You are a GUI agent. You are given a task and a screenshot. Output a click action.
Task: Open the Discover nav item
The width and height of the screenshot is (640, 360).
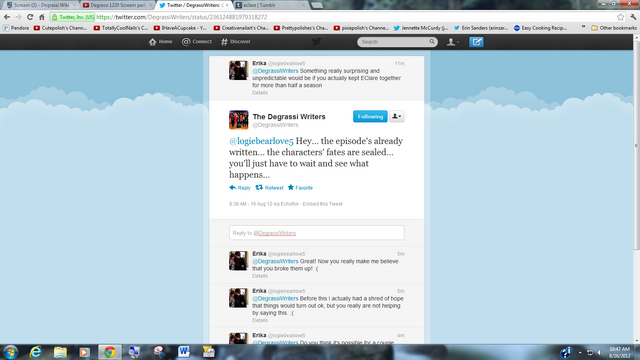click(x=236, y=42)
